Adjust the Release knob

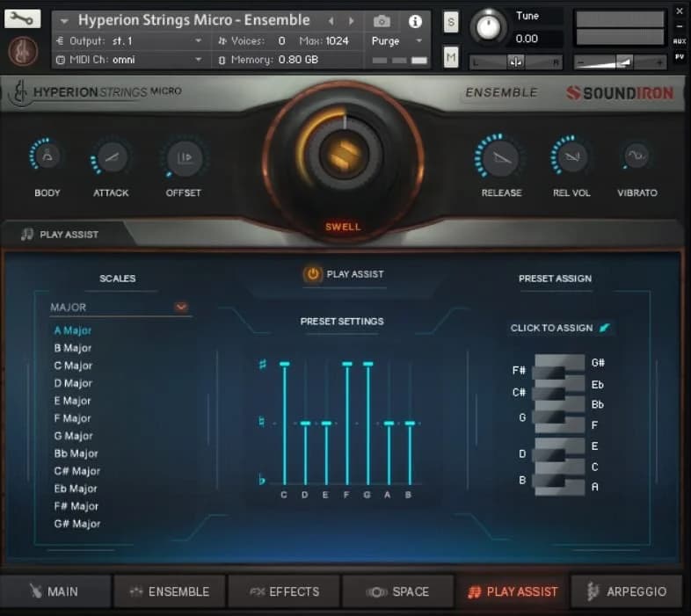point(501,157)
